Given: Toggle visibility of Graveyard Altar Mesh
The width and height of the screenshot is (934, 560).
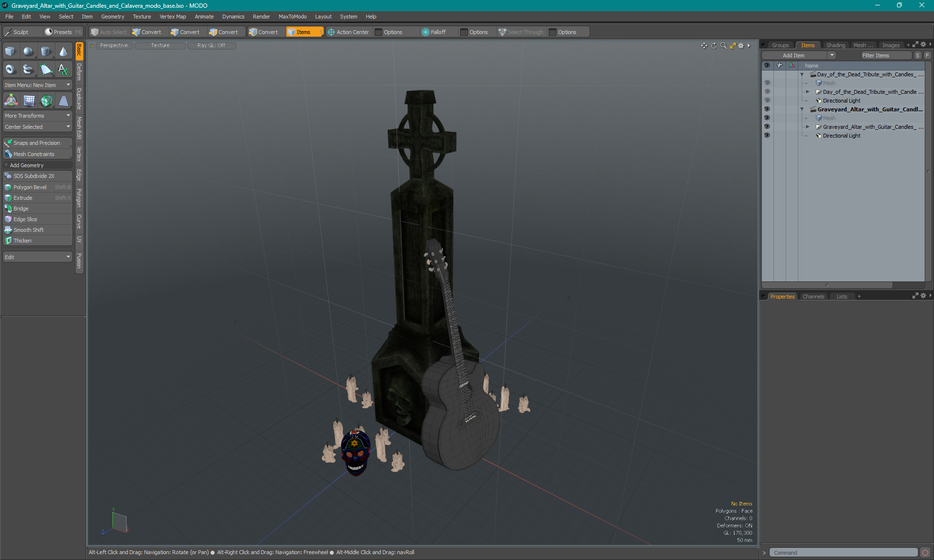Looking at the screenshot, I should point(767,118).
